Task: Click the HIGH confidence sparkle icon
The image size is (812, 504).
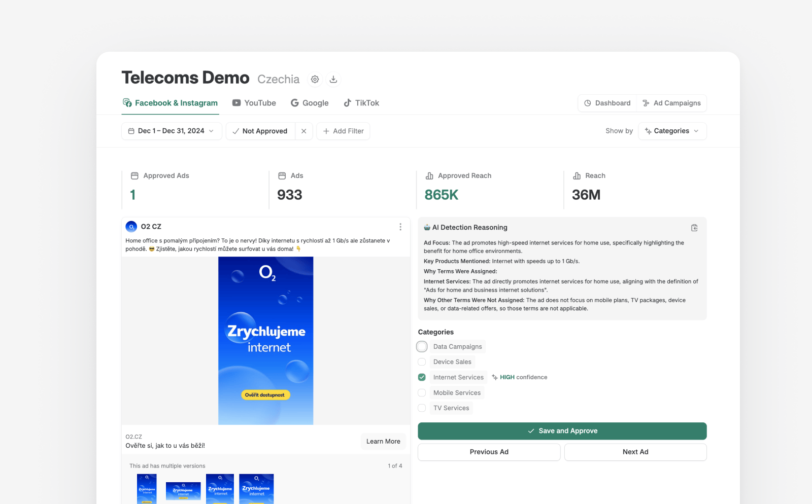Action: tap(495, 377)
